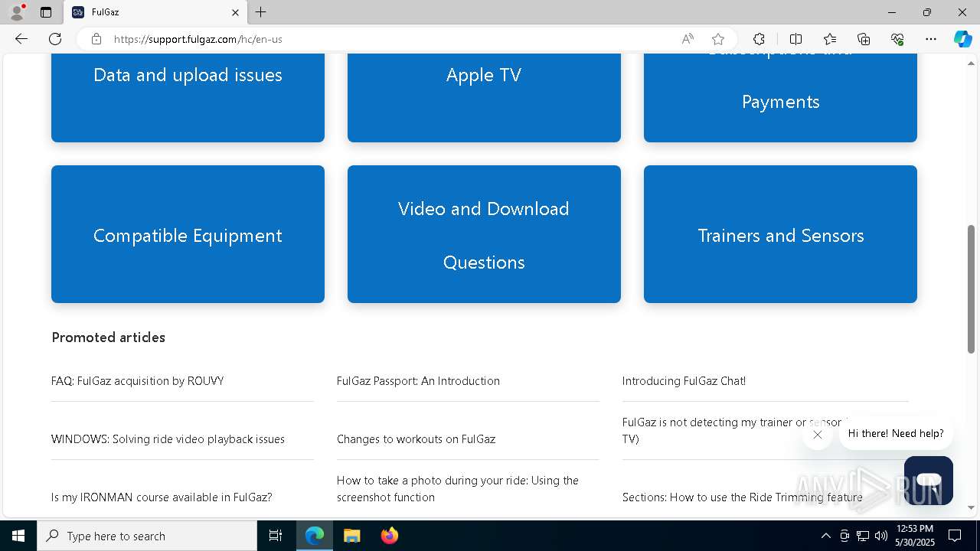
Task: Open the Compatible Equipment category
Action: point(188,234)
